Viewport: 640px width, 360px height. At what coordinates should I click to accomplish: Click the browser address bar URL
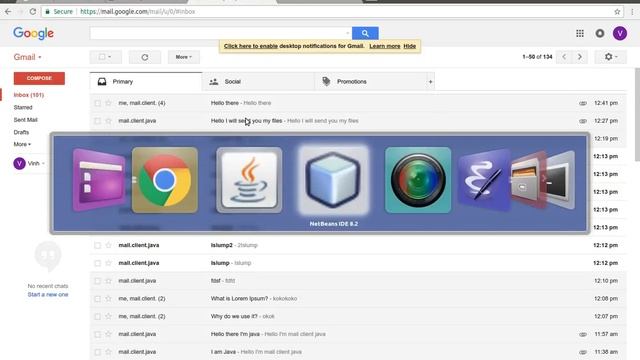[138, 12]
